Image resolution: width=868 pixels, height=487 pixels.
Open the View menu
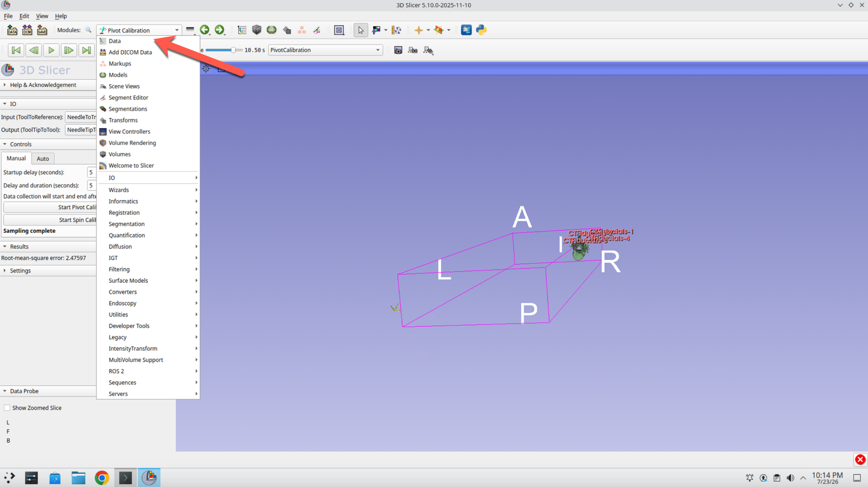coord(42,16)
